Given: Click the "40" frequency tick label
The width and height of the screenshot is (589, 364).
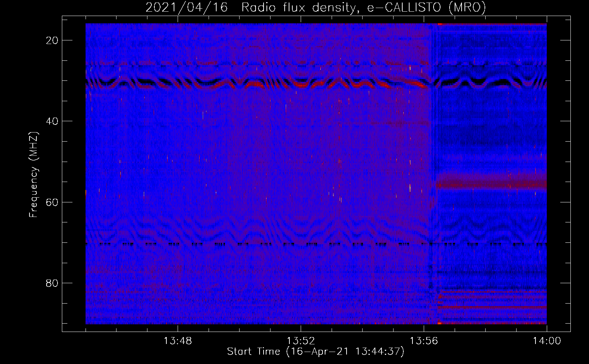Looking at the screenshot, I should [x=52, y=121].
